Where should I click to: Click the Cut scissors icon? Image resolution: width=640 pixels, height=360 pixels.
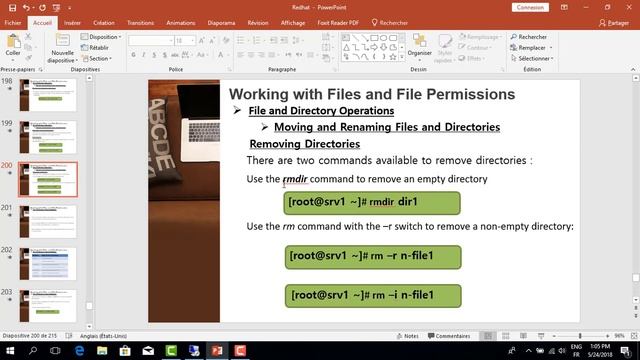click(28, 37)
